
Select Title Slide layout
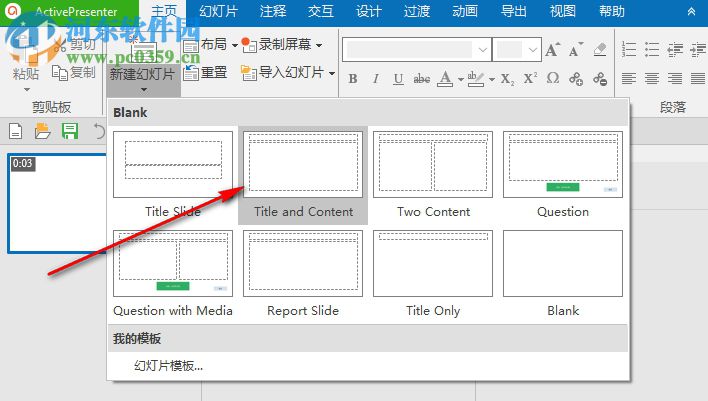pyautogui.click(x=173, y=175)
